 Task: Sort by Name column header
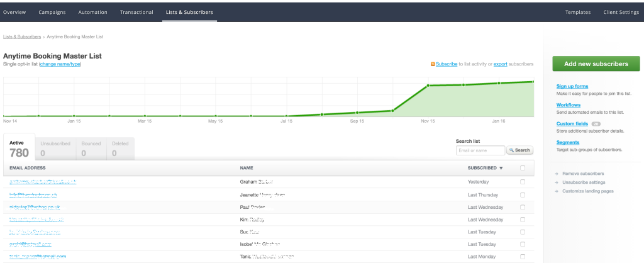tap(247, 168)
